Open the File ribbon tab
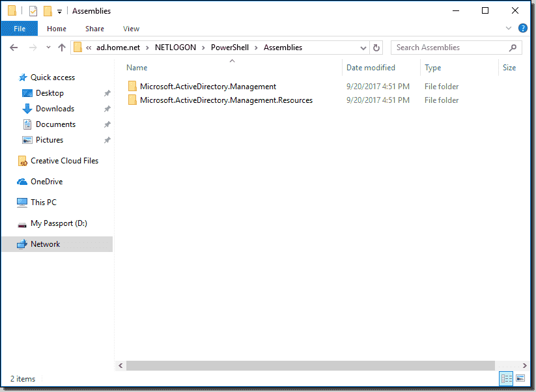 (x=20, y=29)
